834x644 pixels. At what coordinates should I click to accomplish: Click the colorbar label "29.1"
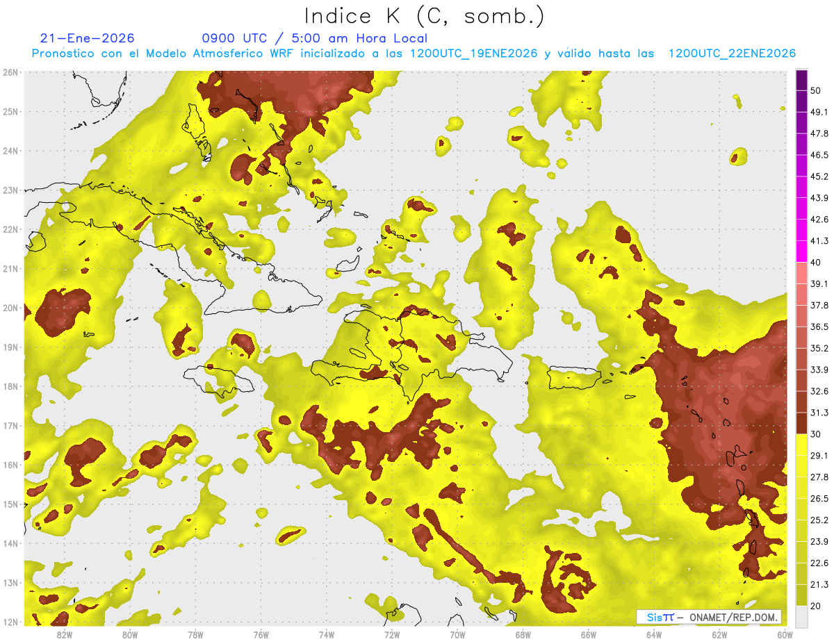pos(819,455)
